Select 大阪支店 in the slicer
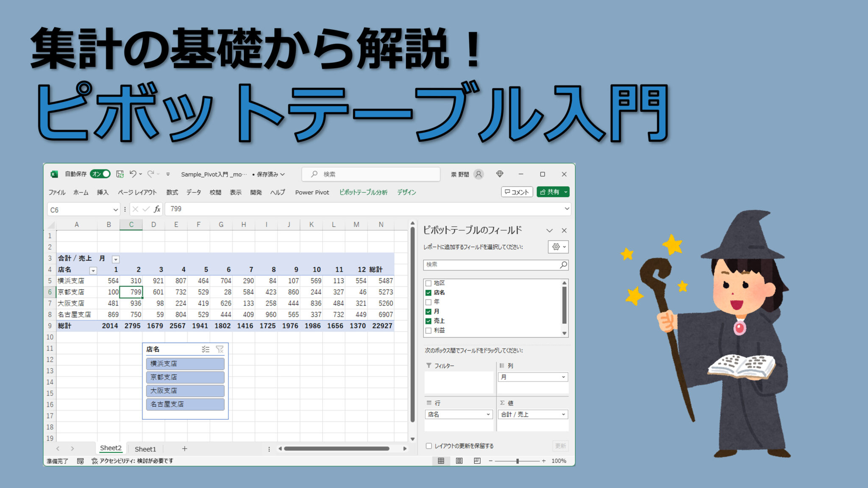Screen dimensions: 868x488 pyautogui.click(x=185, y=391)
